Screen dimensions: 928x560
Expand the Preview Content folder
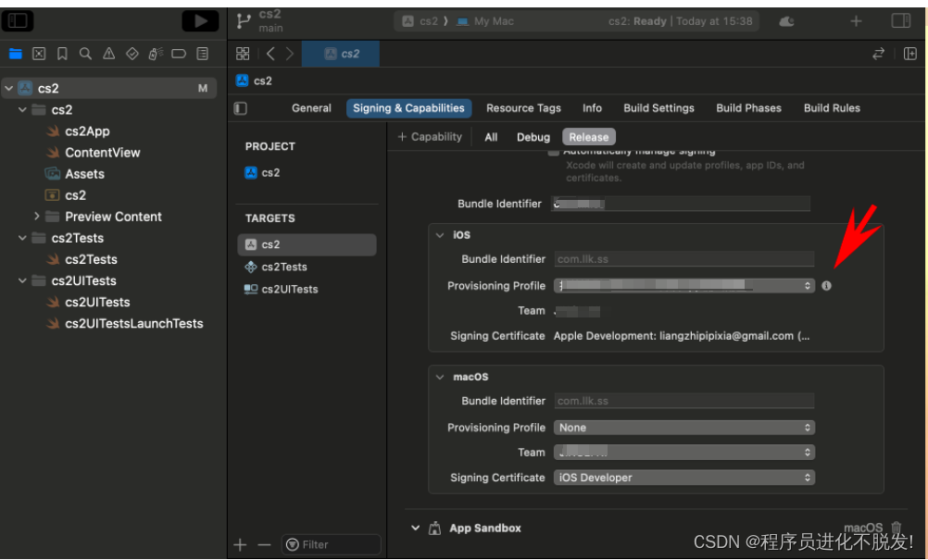point(37,217)
